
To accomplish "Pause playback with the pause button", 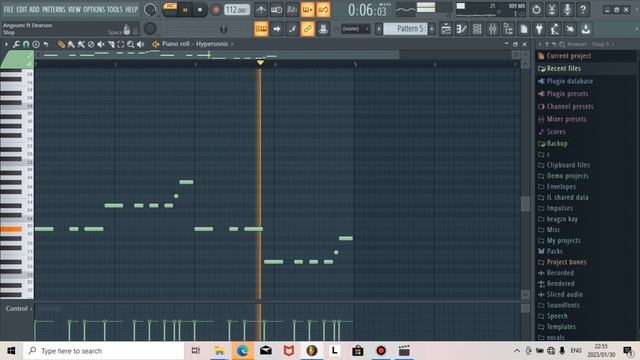I will pyautogui.click(x=184, y=10).
